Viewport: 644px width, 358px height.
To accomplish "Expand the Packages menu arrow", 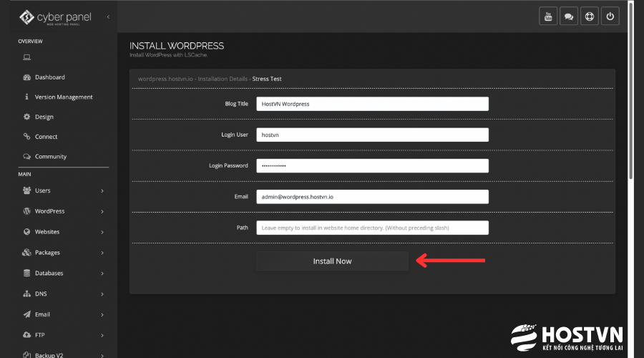I will (102, 253).
